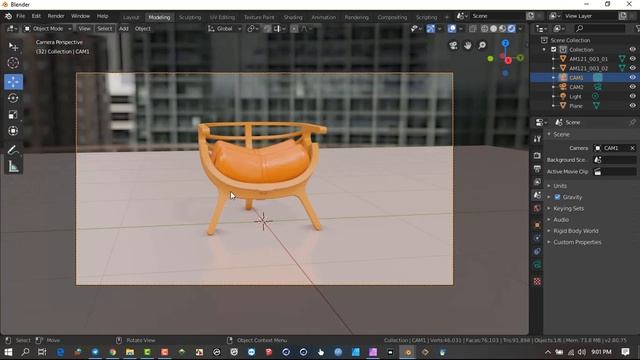Open the viewport Select menu
Screen dimensions: 640x360
tap(104, 29)
